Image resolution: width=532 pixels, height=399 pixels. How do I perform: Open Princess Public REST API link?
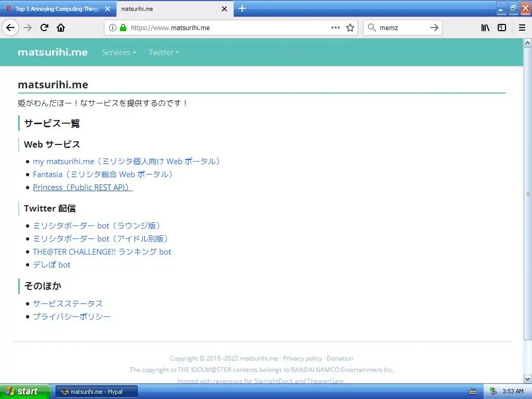pyautogui.click(x=83, y=187)
